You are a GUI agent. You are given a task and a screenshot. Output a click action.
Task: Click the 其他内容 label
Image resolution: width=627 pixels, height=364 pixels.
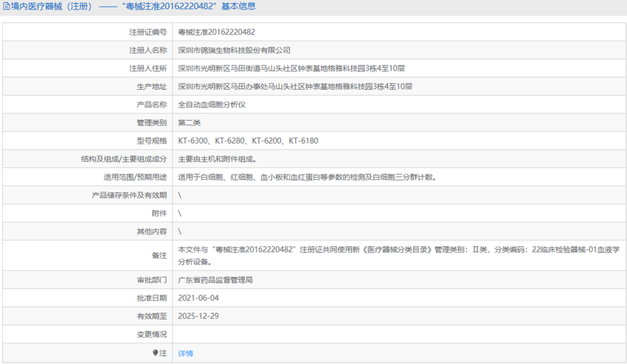pyautogui.click(x=151, y=231)
